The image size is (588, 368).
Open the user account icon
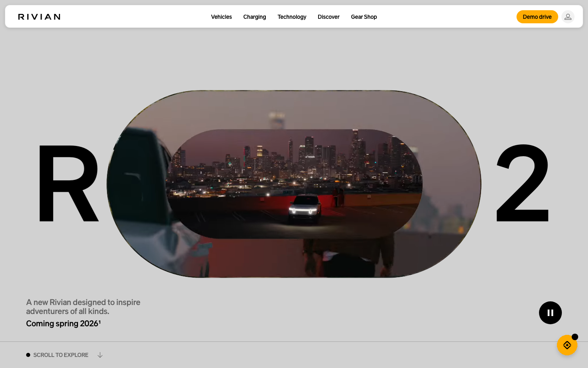568,17
